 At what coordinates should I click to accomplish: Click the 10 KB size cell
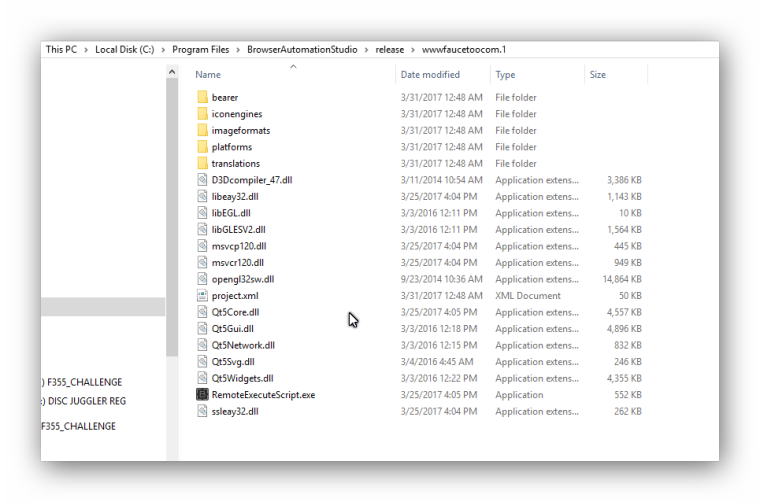(x=630, y=213)
